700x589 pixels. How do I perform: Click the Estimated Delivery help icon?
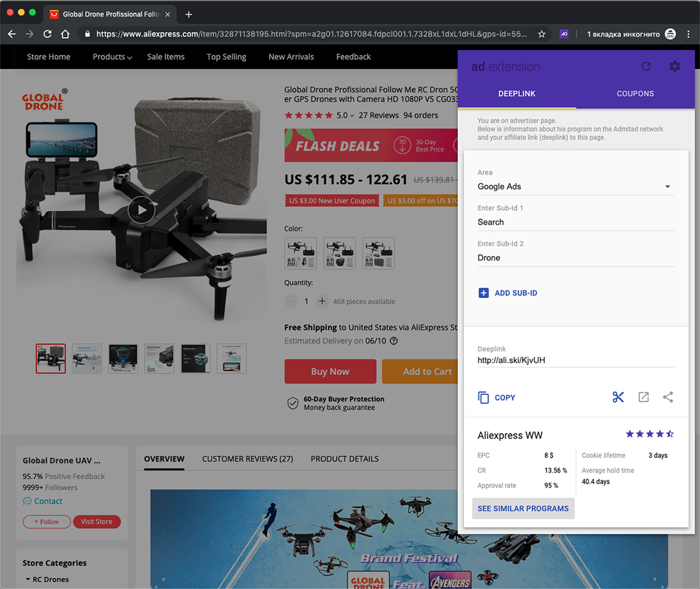pos(393,341)
